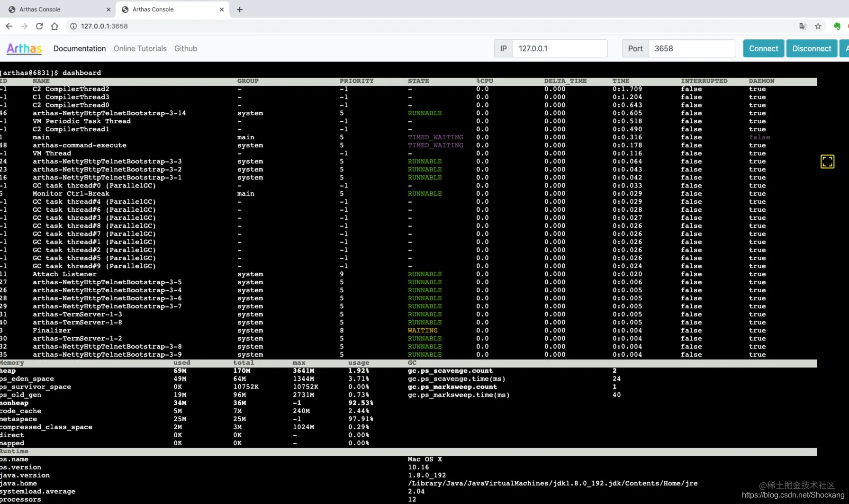
Task: Click the WAITING state of Finalizer
Action: [423, 331]
